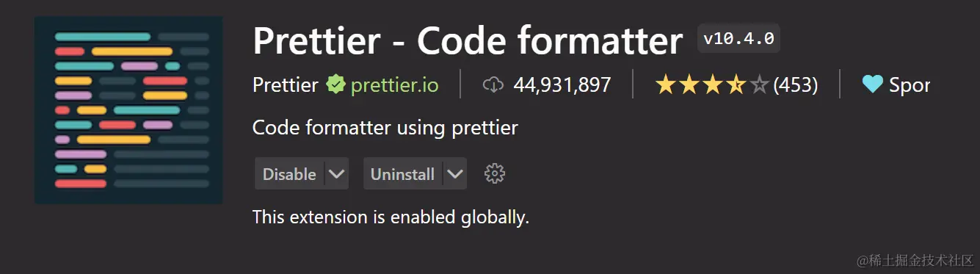Image resolution: width=980 pixels, height=274 pixels.
Task: Click the Prettier extension logo image
Action: [128, 110]
